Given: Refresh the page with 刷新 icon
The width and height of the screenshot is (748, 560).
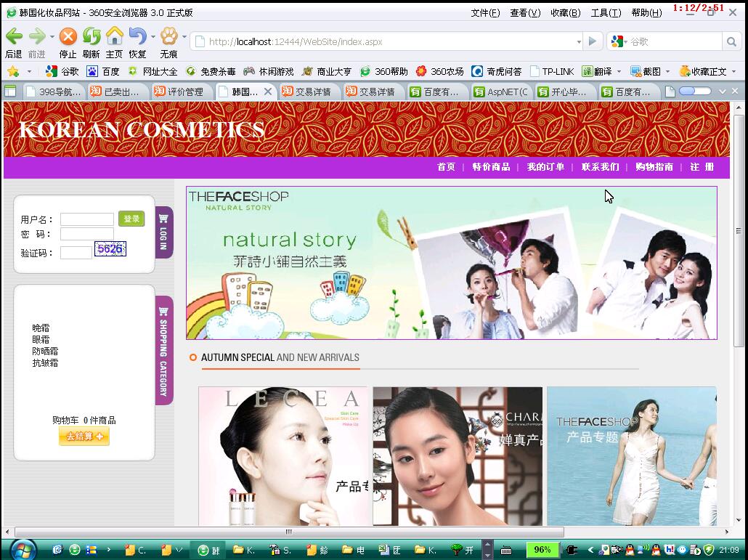Looking at the screenshot, I should pos(91,36).
